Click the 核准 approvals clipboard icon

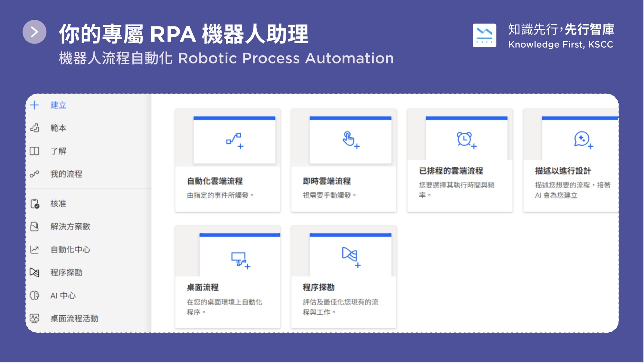[x=34, y=204]
